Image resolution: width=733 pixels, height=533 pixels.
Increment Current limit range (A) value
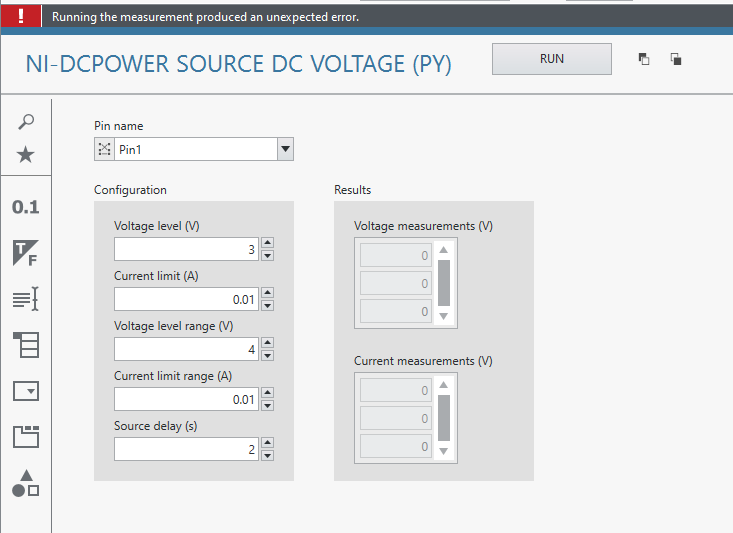tap(267, 393)
